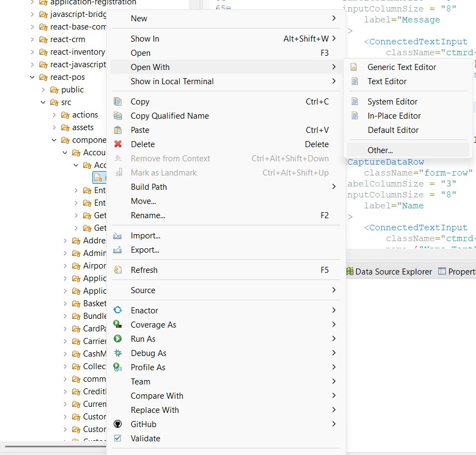Open file with Generic Text Editor

click(408, 67)
